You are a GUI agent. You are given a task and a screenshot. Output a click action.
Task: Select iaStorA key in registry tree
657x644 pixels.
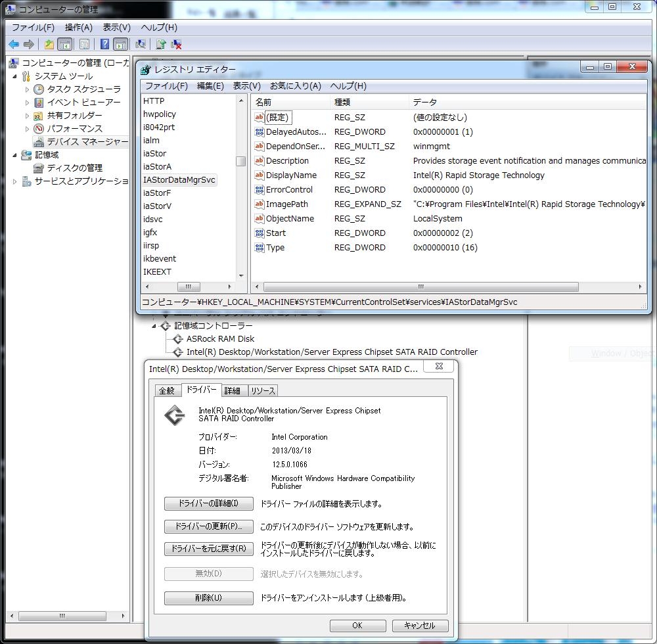[157, 167]
